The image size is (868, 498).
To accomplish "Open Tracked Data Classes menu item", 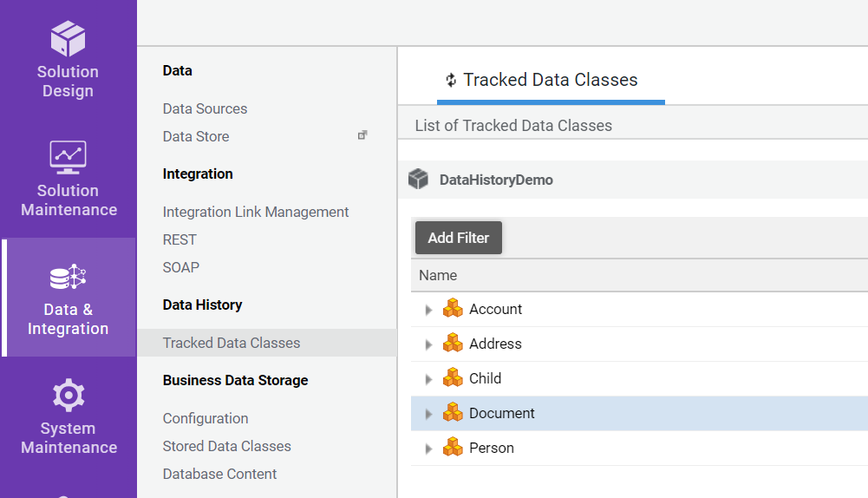I will (232, 343).
